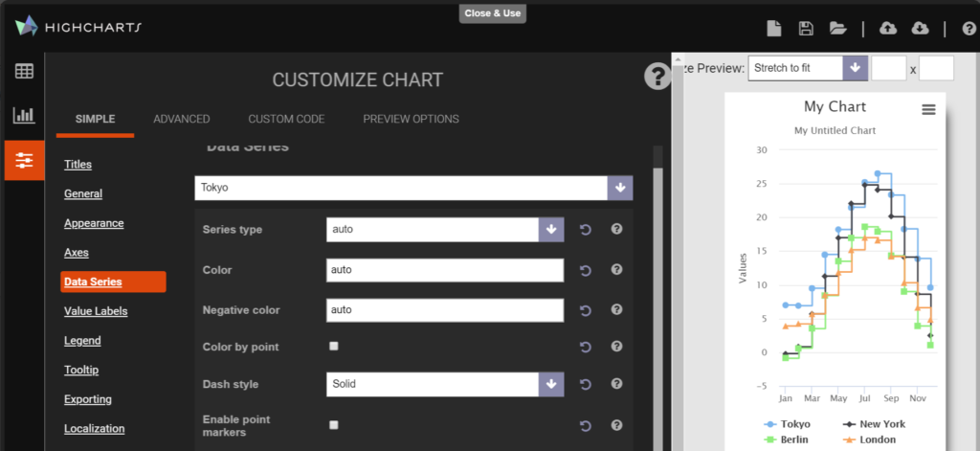Image resolution: width=980 pixels, height=451 pixels.
Task: Open the Titles section
Action: tap(78, 165)
